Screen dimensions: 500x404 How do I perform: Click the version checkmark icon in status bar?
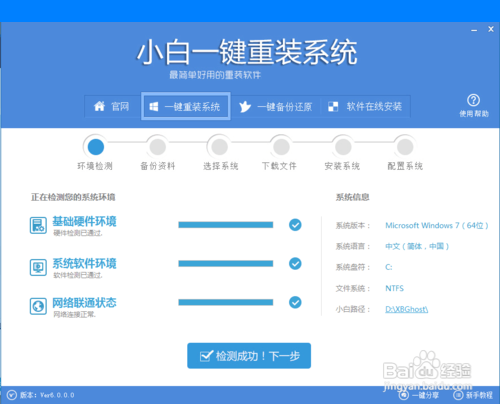[x=12, y=395]
